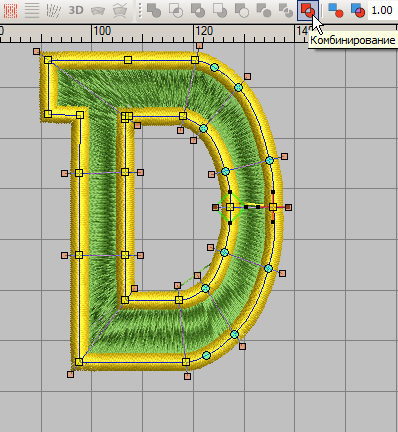This screenshot has height=432, width=398.
Task: Click the red dotted stitch fill icon
Action: (10, 11)
